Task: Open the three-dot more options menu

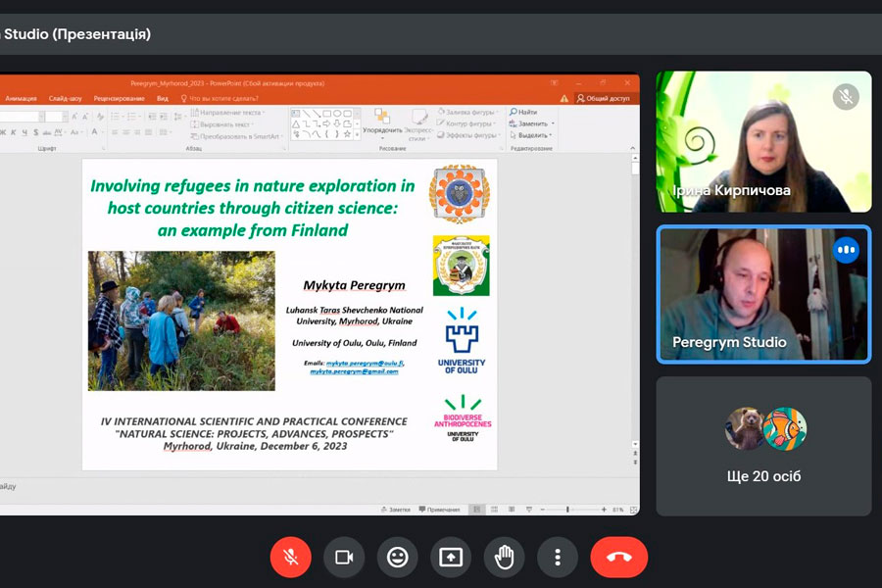Action: click(x=558, y=558)
